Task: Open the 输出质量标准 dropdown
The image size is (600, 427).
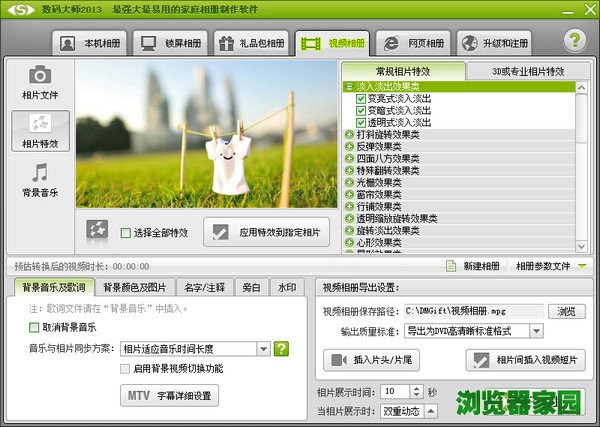Action: (537, 331)
